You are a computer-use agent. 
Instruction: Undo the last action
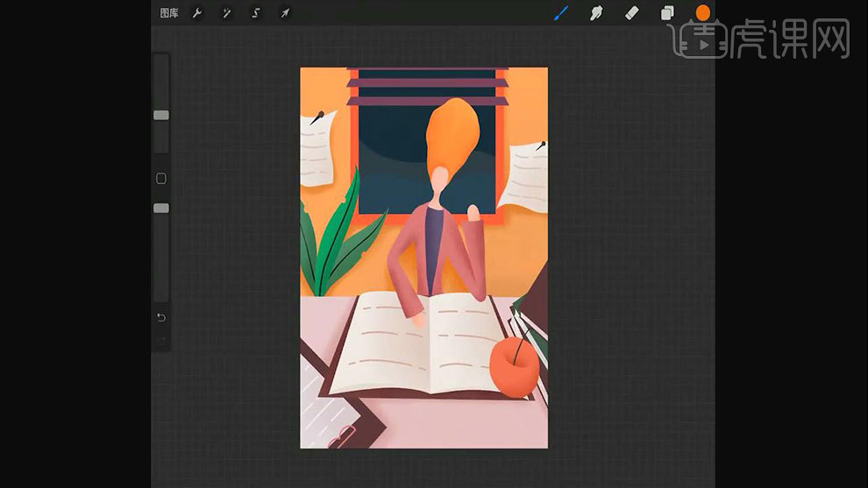point(161,317)
